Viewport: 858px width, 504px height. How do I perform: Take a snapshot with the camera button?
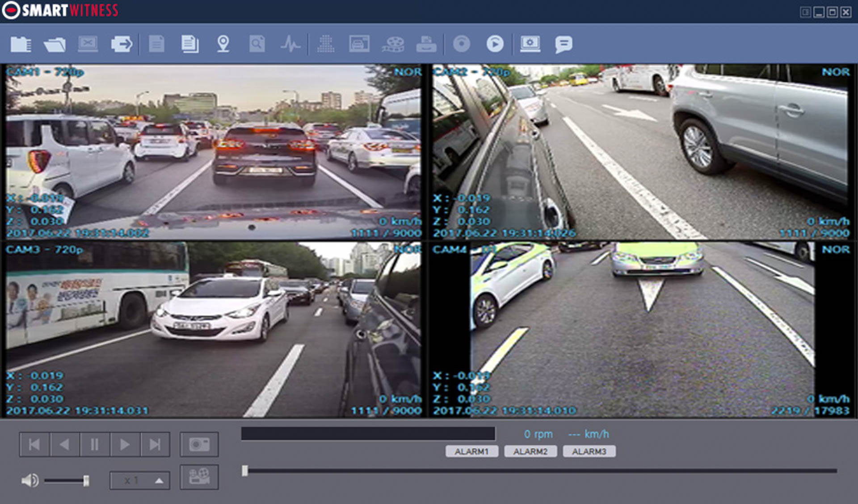pos(199,445)
